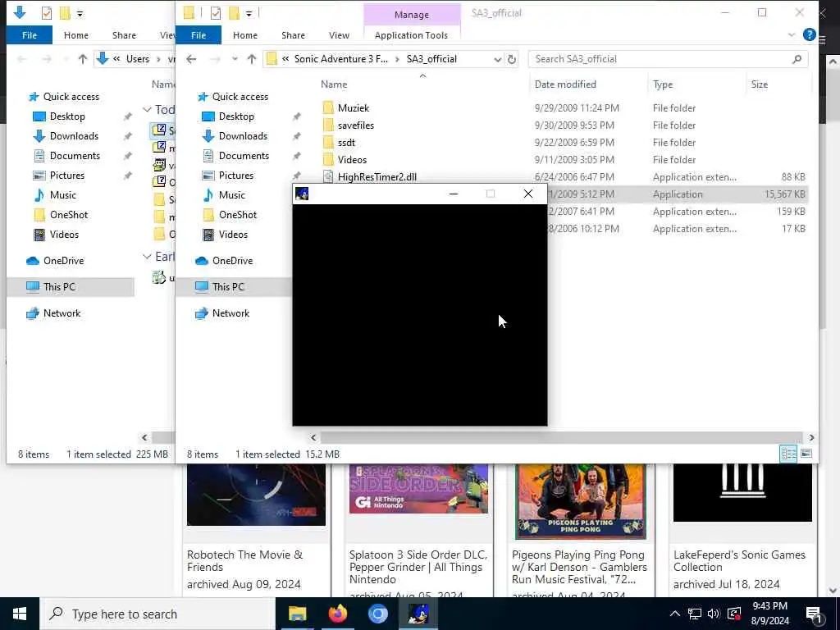Screen dimensions: 840x630
Task: Select Music in front window sidebar
Action: tap(231, 195)
